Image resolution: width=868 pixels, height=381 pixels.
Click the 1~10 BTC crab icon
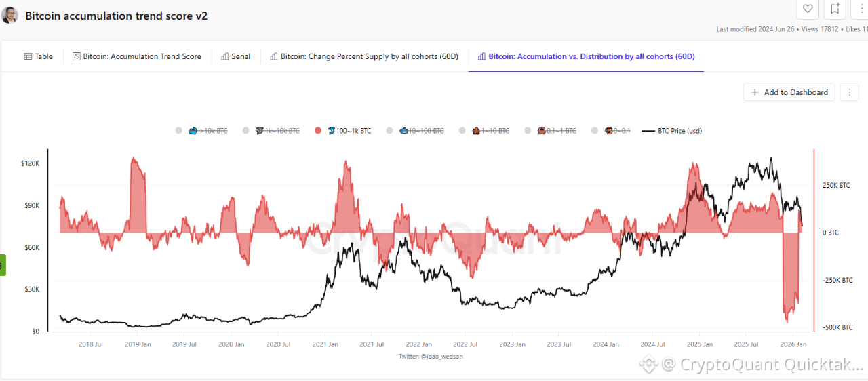(477, 131)
